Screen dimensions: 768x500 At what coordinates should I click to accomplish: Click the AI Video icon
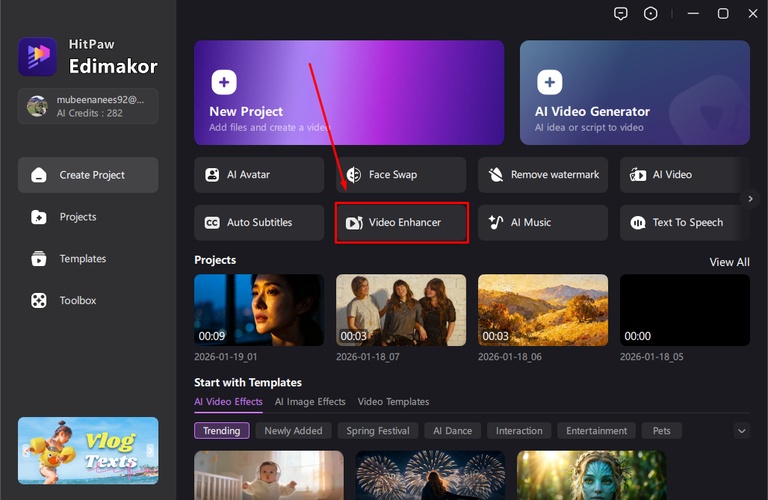coord(638,175)
